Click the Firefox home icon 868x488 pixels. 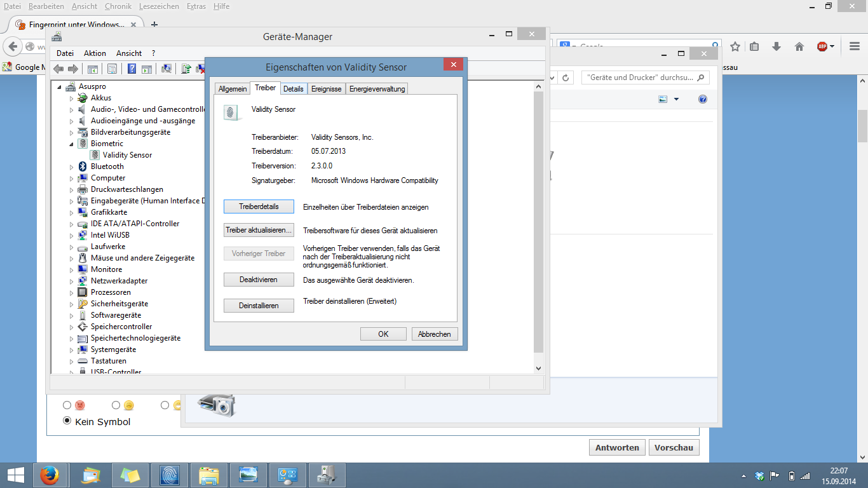tap(799, 46)
